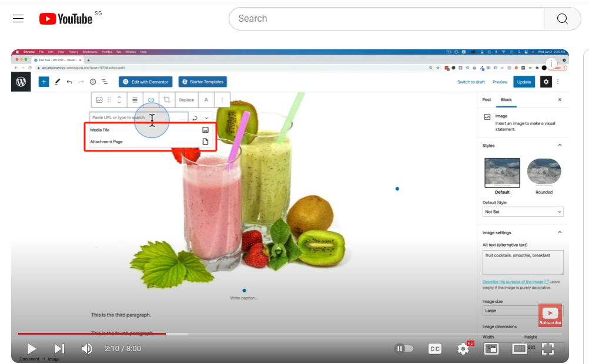Click the red Subscribe watermark button
The height and width of the screenshot is (364, 589).
[x=550, y=315]
